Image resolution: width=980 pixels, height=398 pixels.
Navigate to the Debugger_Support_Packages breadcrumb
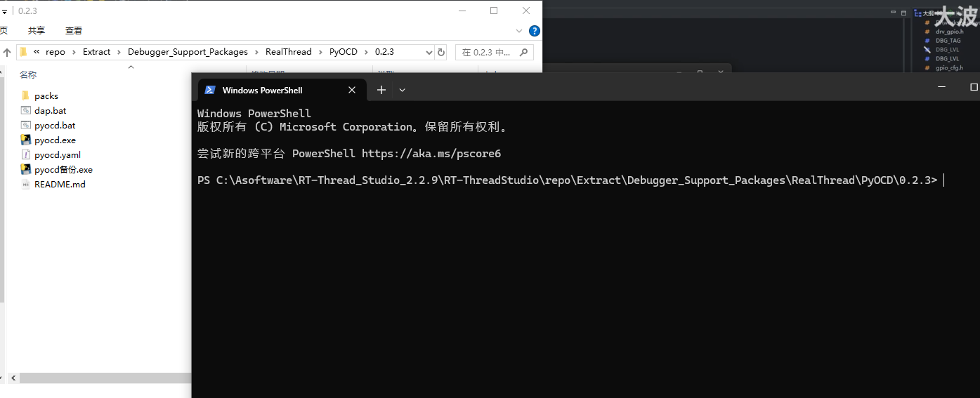click(188, 52)
